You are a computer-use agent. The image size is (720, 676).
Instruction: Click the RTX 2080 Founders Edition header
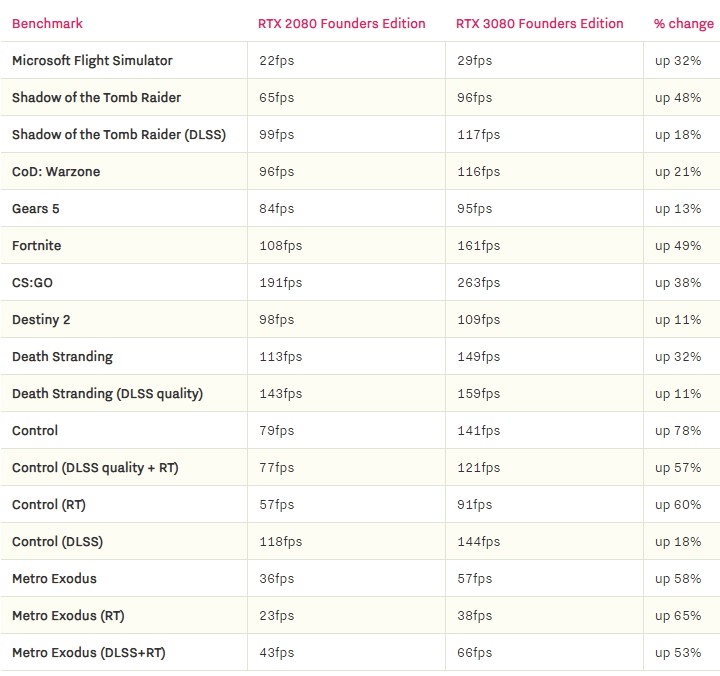coord(342,23)
